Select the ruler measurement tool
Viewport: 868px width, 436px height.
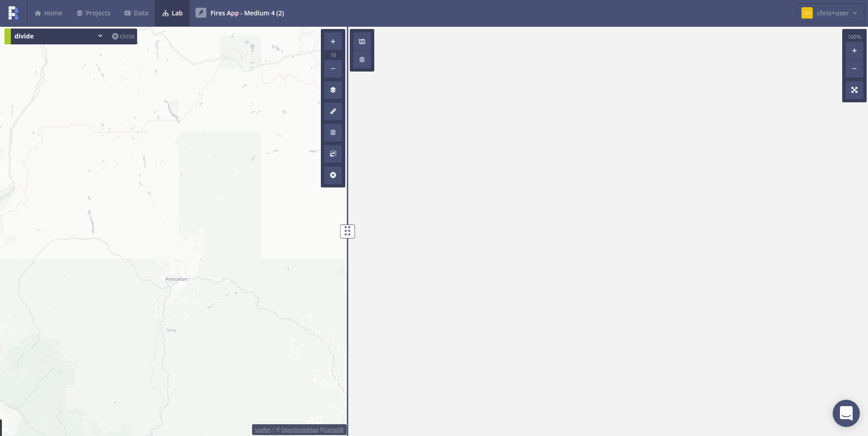tap(333, 111)
